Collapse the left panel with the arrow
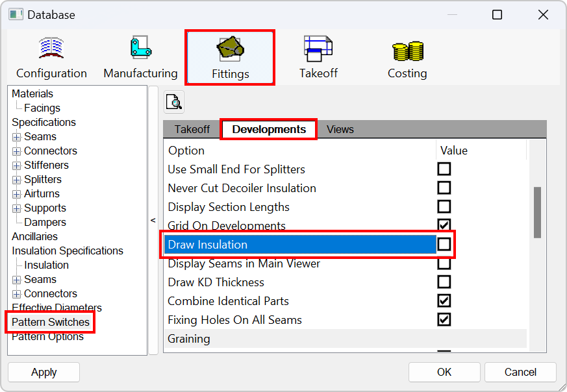Screen dimensions: 567x392 (x=153, y=221)
